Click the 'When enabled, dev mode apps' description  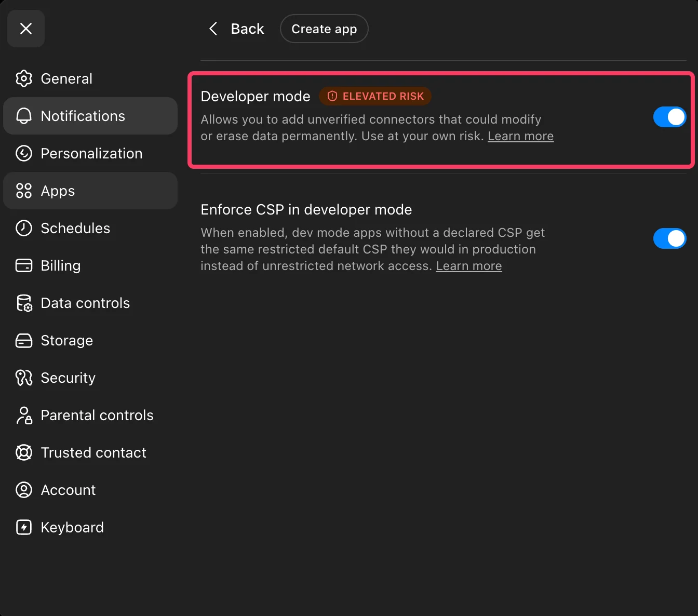point(373,249)
